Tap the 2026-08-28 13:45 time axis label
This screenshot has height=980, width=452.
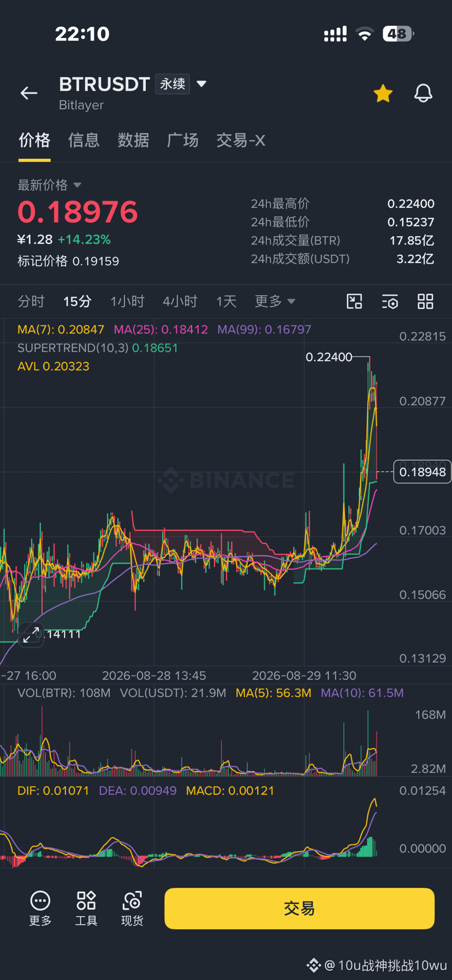point(154,676)
